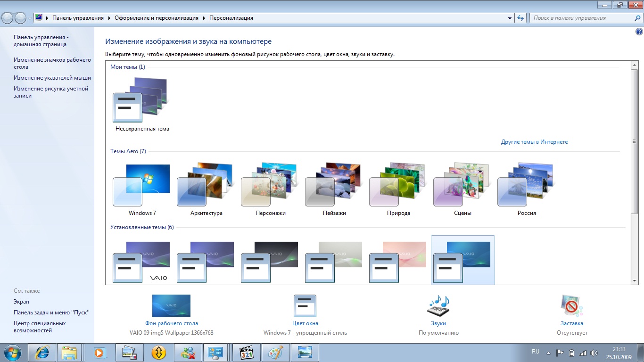The height and width of the screenshot is (362, 644).
Task: Expand arrow after 'Панель управления' breadcrumb
Action: [x=110, y=18]
